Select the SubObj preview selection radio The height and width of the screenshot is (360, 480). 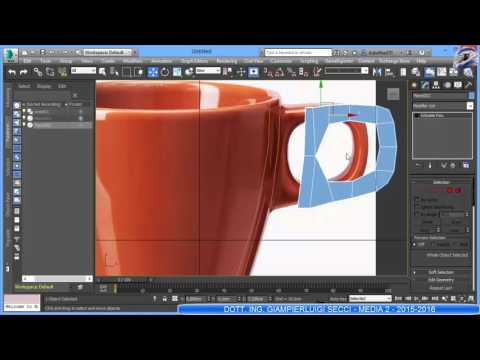pyautogui.click(x=434, y=244)
